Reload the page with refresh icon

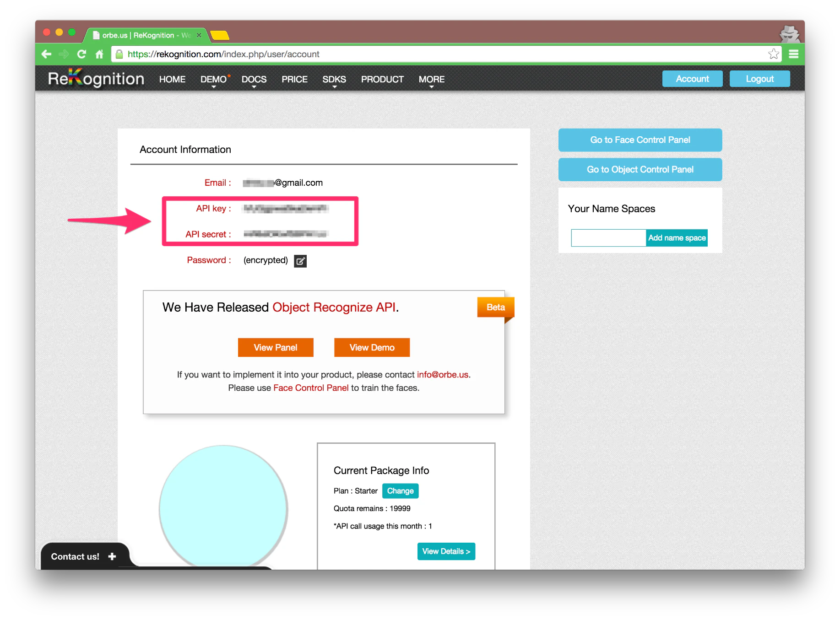(81, 54)
